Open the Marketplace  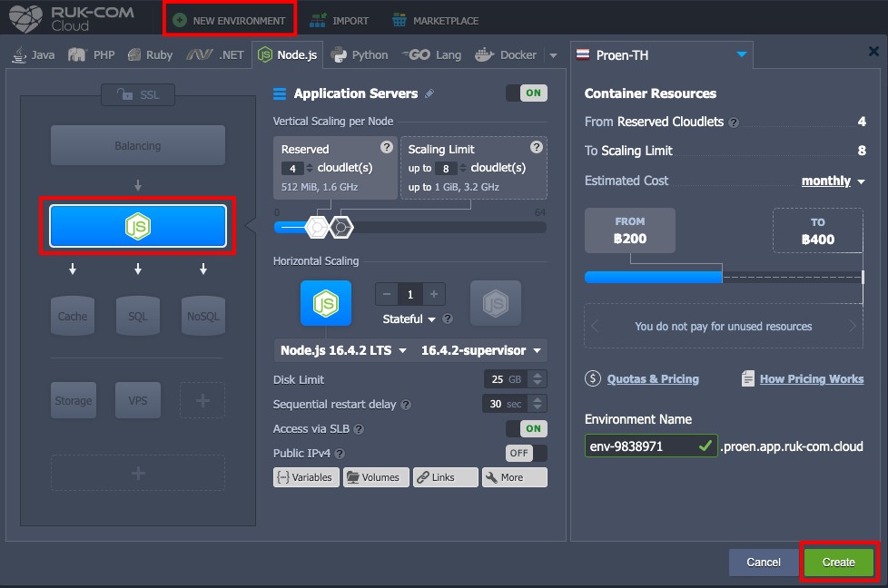(x=436, y=20)
